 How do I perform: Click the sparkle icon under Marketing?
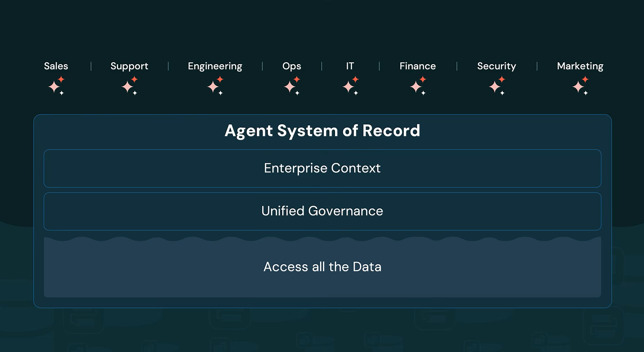[x=581, y=86]
